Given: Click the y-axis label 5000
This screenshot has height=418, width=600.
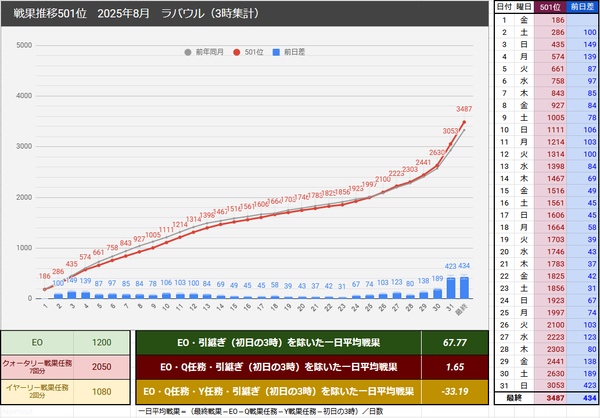Looking at the screenshot, I should coord(24,45).
